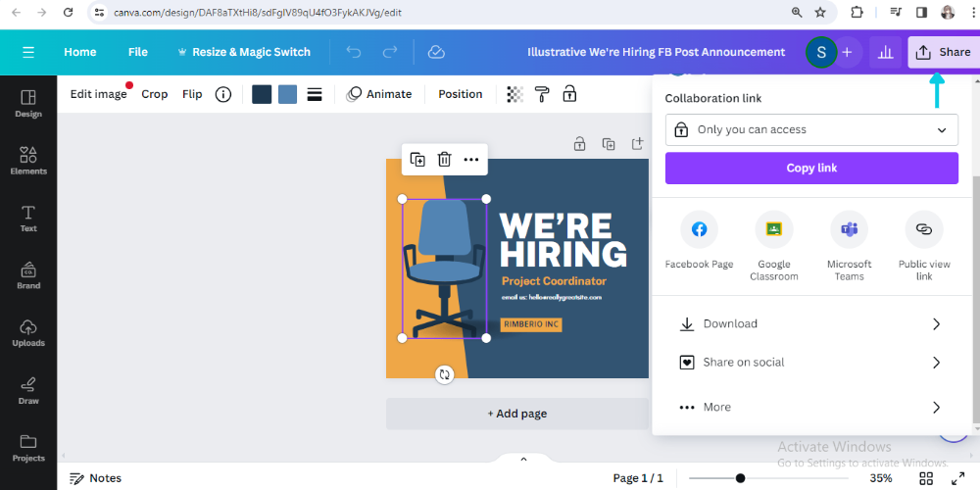Select the chair image on canvas
The width and height of the screenshot is (980, 490).
(x=444, y=269)
